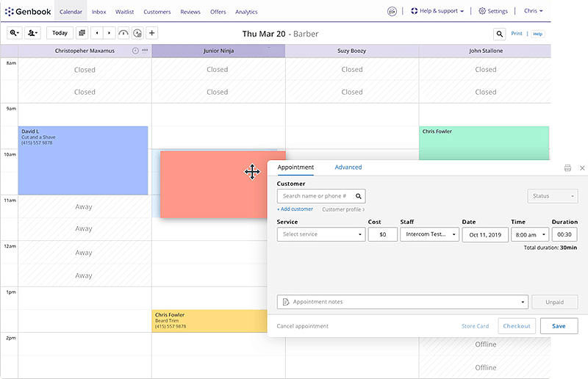588x379 pixels.
Task: Click clock icon in Christopeher Maxamus header
Action: coord(135,51)
